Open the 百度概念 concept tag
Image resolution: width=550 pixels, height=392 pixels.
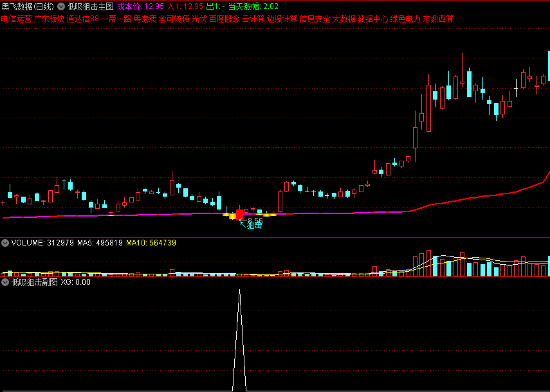pyautogui.click(x=224, y=19)
